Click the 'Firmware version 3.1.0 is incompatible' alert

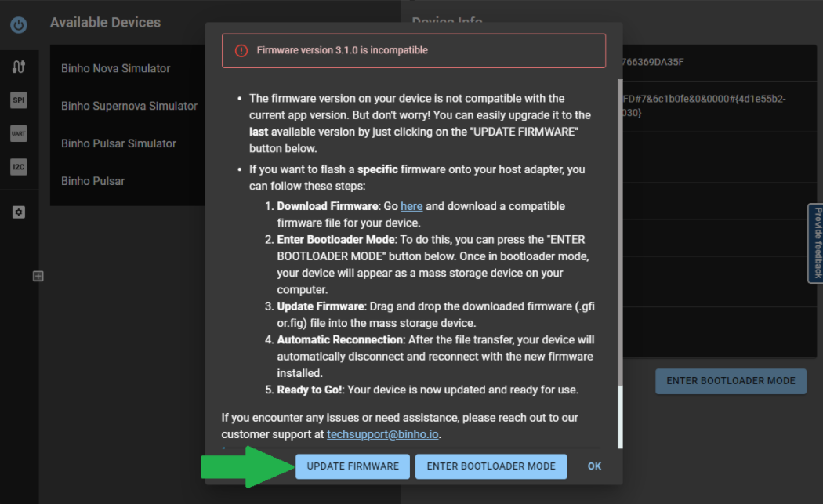coord(414,51)
